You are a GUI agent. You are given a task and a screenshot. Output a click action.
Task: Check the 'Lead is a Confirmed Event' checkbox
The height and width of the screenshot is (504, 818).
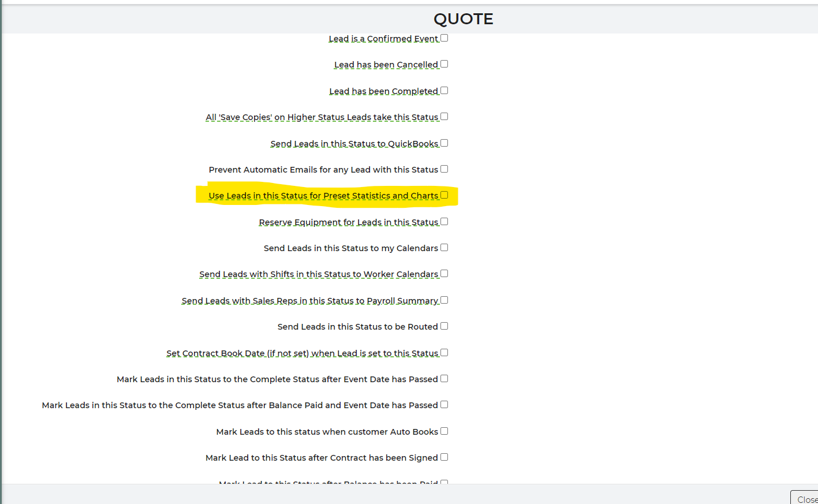pyautogui.click(x=444, y=38)
